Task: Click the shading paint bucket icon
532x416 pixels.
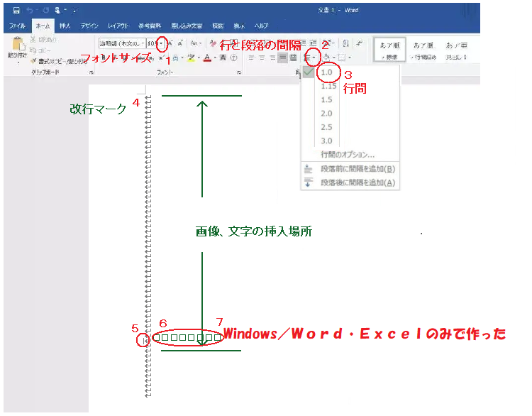Action: [328, 58]
